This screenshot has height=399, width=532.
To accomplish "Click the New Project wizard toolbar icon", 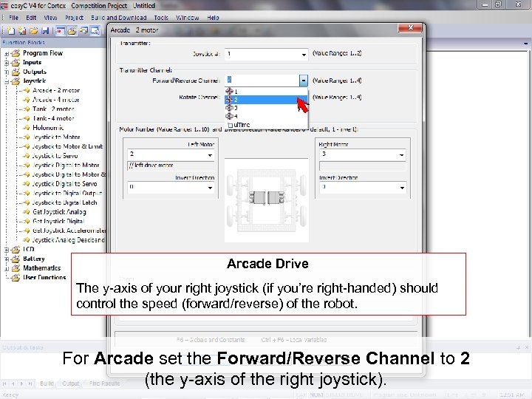I will 22,31.
